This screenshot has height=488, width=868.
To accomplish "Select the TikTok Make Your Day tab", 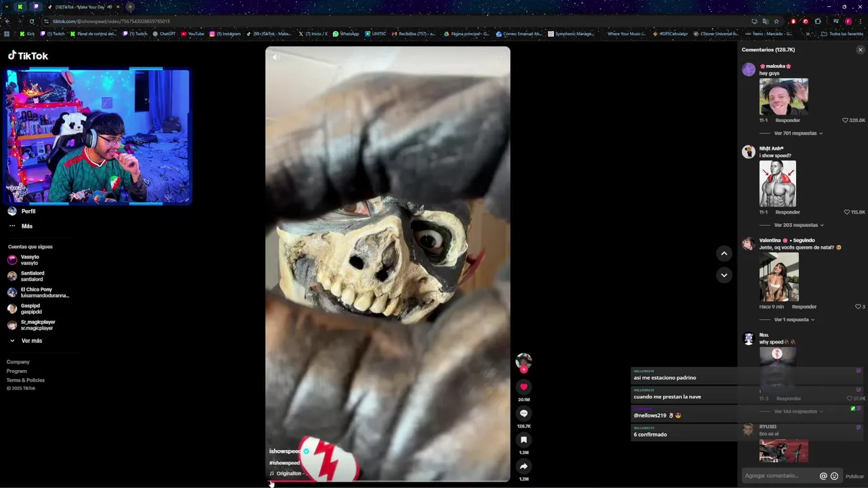I will point(82,7).
